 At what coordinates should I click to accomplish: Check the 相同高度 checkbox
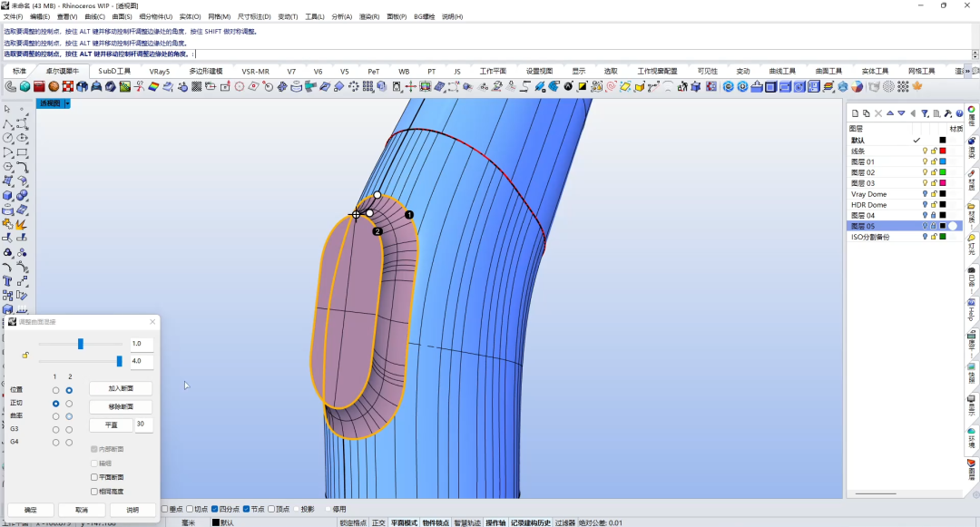[94, 492]
